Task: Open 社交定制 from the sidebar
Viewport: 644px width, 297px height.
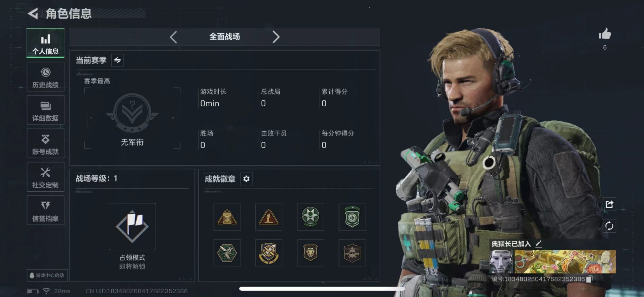Action: 45,177
